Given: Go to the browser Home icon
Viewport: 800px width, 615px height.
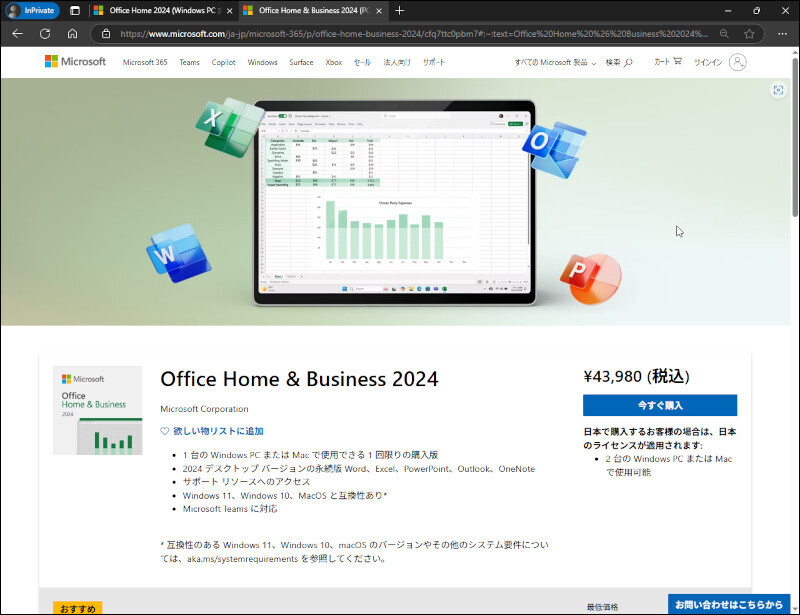Looking at the screenshot, I should coord(72,34).
